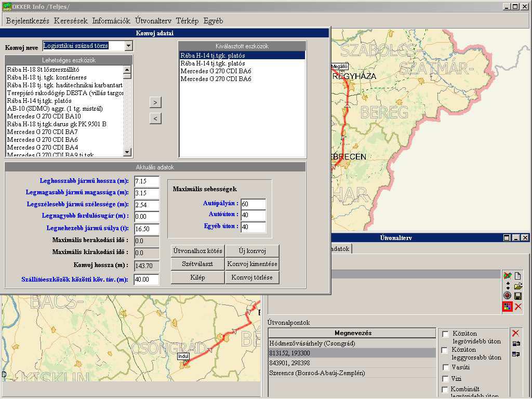
Task: Select route point 843901, 298398
Action: (352, 363)
